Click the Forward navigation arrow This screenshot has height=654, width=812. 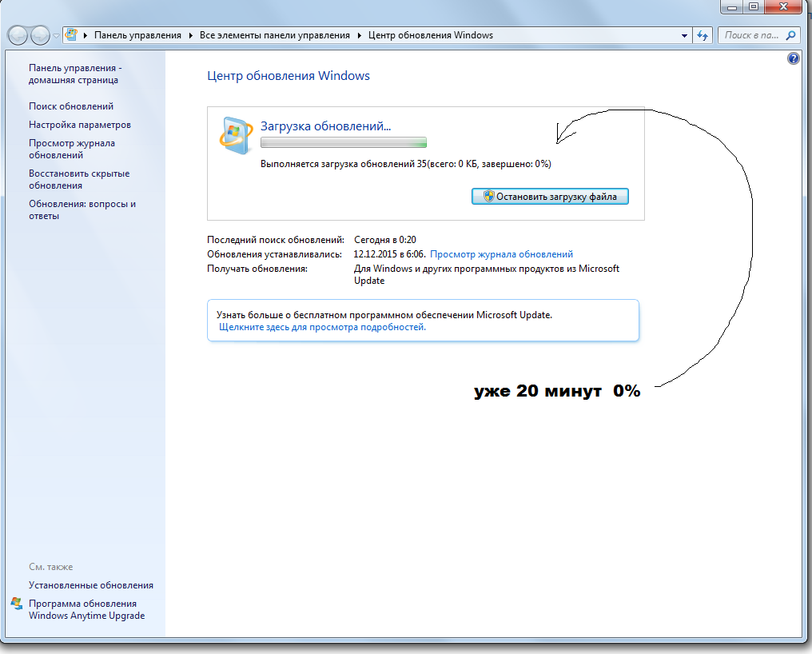tap(38, 34)
